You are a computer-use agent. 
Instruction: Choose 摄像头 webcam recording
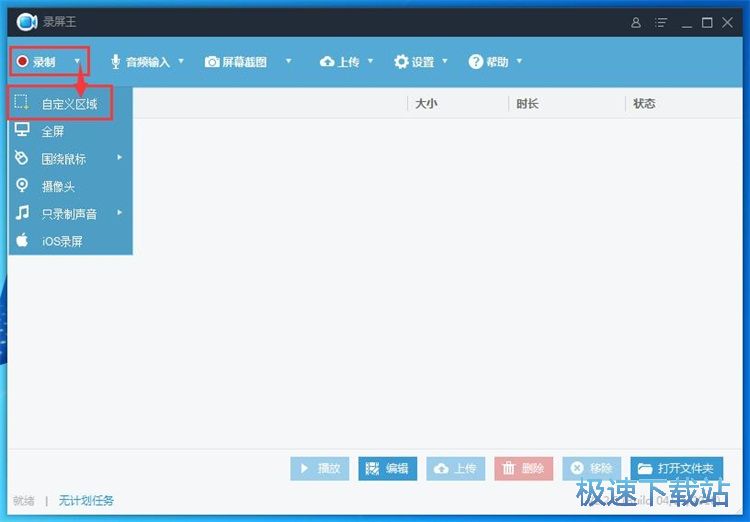coord(70,186)
